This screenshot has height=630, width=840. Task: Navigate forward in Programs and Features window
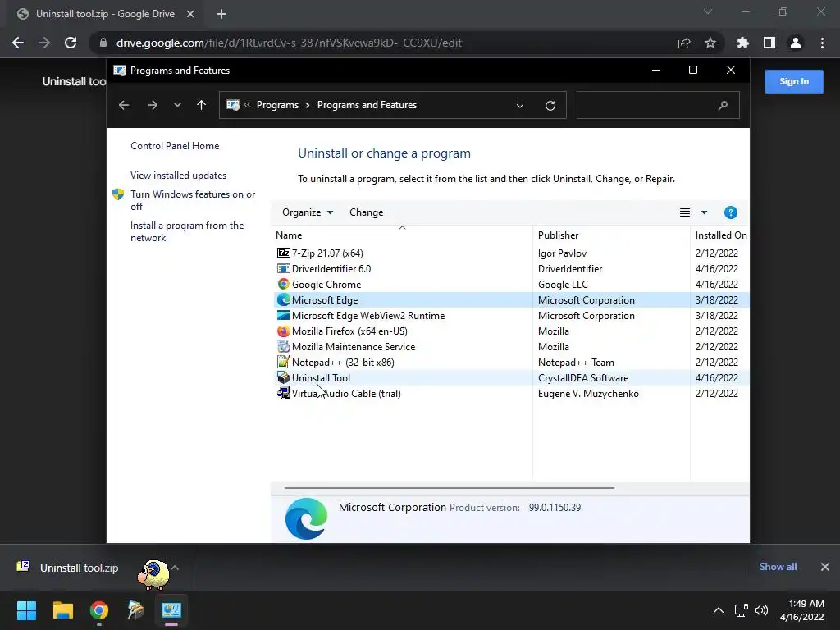pos(153,105)
